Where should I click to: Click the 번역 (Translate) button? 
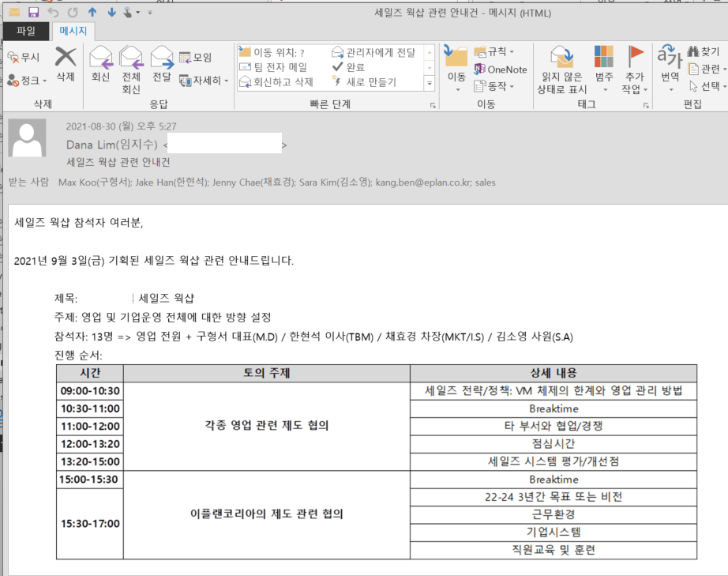pos(670,68)
